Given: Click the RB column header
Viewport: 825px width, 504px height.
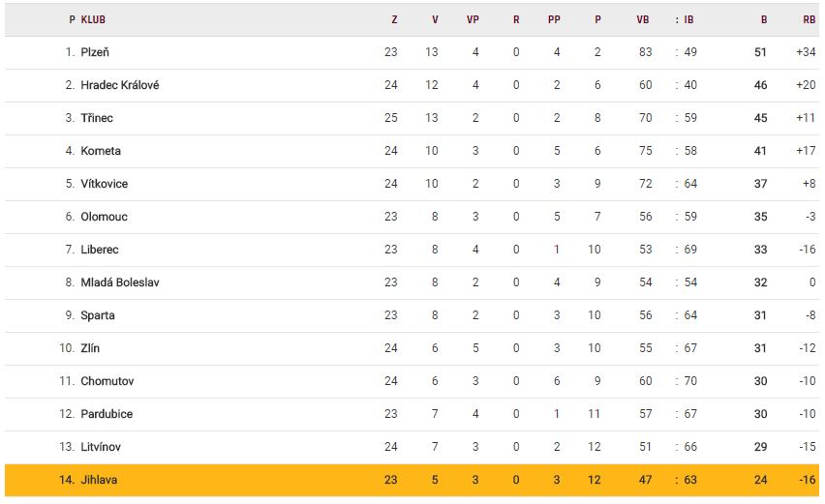Looking at the screenshot, I should click(809, 19).
